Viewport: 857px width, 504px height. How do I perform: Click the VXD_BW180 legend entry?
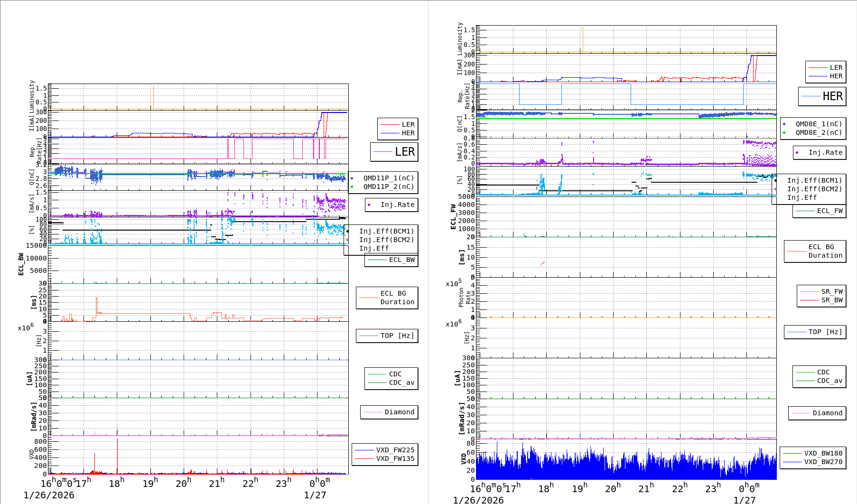coord(823,453)
